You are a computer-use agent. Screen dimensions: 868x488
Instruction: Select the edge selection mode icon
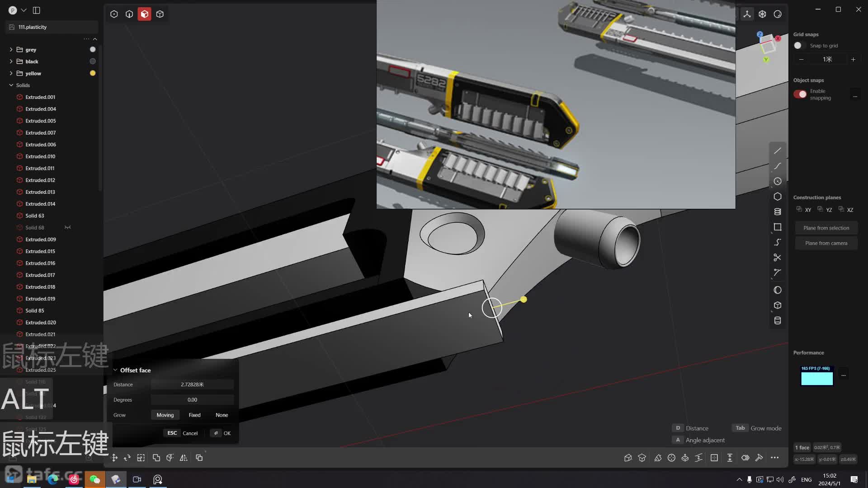pyautogui.click(x=129, y=14)
